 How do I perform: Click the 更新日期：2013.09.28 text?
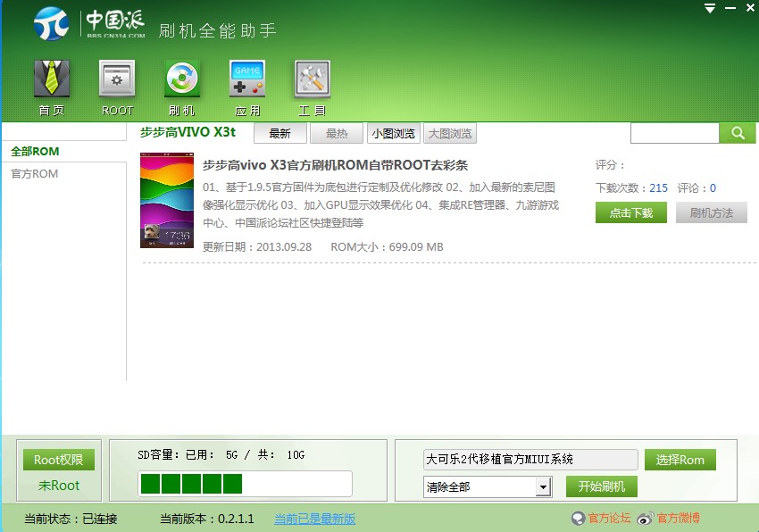coord(257,247)
